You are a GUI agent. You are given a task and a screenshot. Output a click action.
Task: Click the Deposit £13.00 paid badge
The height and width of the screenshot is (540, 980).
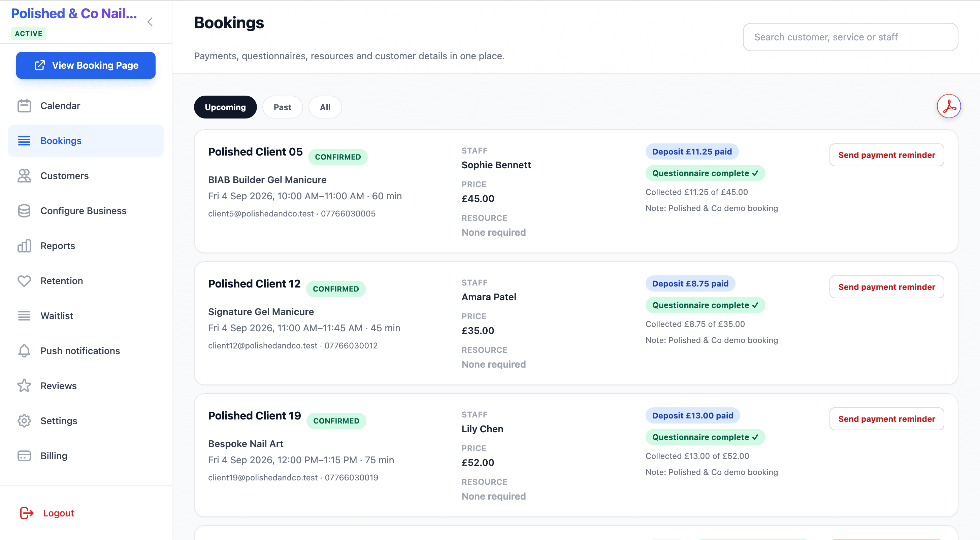[x=692, y=415]
